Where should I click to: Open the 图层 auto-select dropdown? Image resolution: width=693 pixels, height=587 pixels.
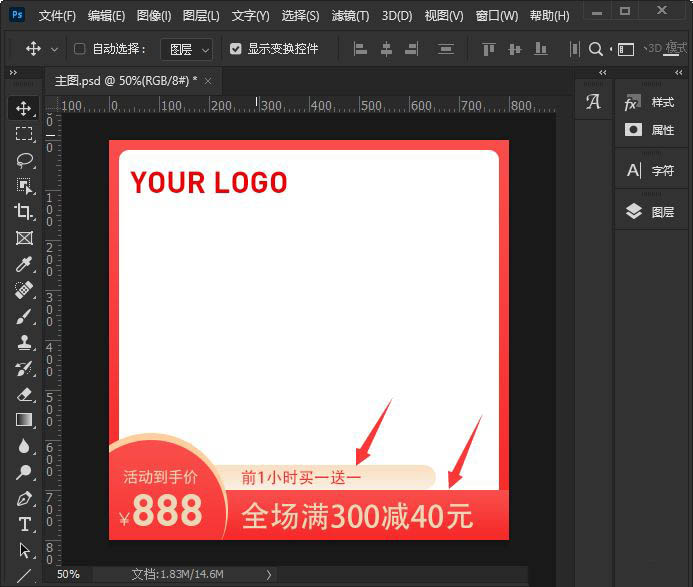tap(187, 49)
